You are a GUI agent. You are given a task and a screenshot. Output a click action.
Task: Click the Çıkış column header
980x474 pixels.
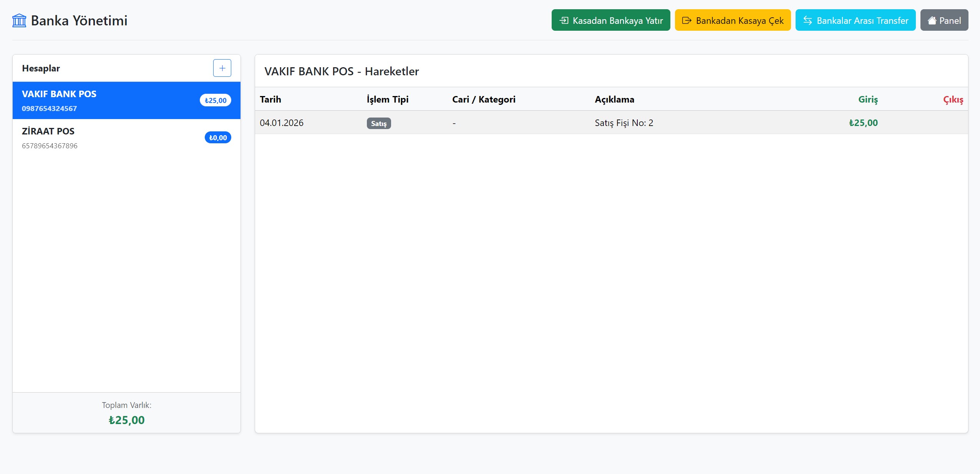tap(953, 99)
